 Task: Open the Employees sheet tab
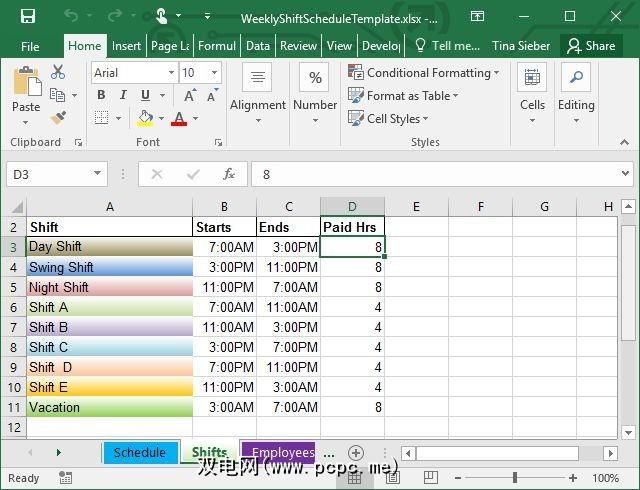click(278, 452)
